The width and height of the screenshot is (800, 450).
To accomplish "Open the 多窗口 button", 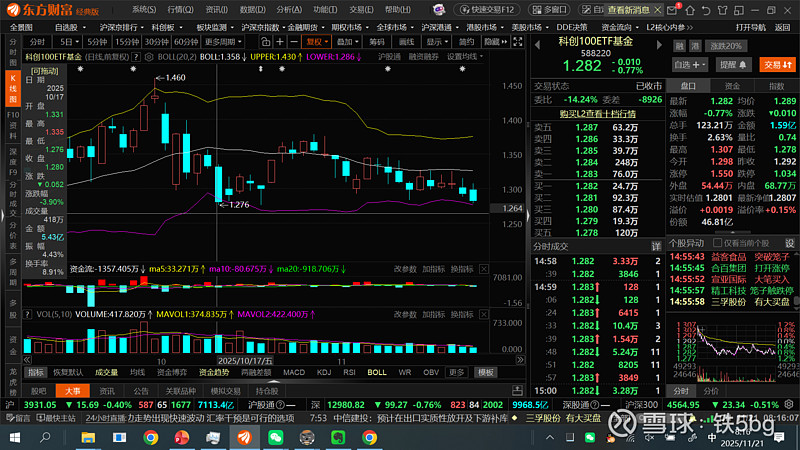I will pyautogui.click(x=549, y=10).
